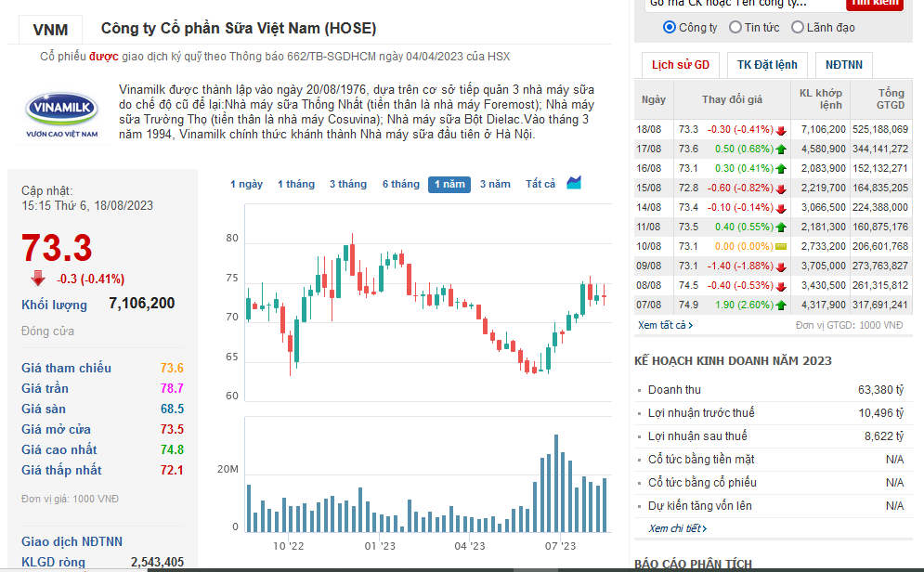Click the Thay đổi giá column header
This screenshot has width=924, height=572.
point(732,99)
